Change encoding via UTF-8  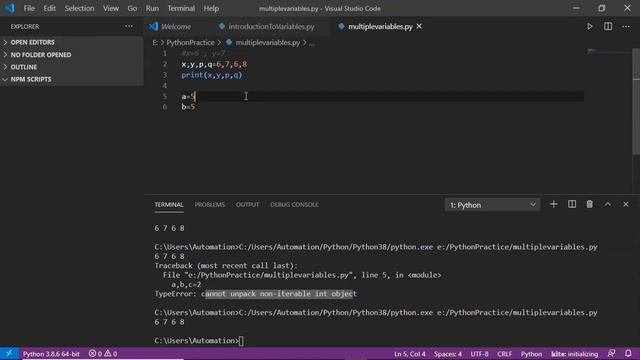point(479,354)
